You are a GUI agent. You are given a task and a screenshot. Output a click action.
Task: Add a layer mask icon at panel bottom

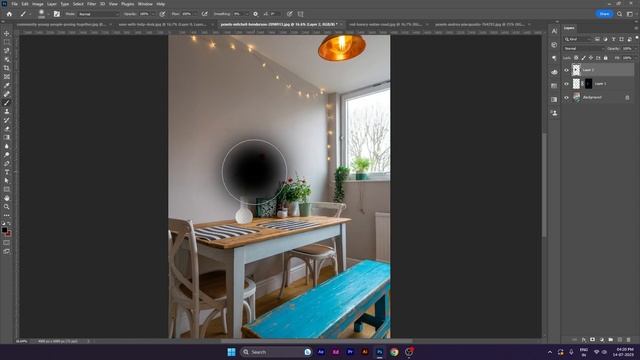pyautogui.click(x=593, y=340)
